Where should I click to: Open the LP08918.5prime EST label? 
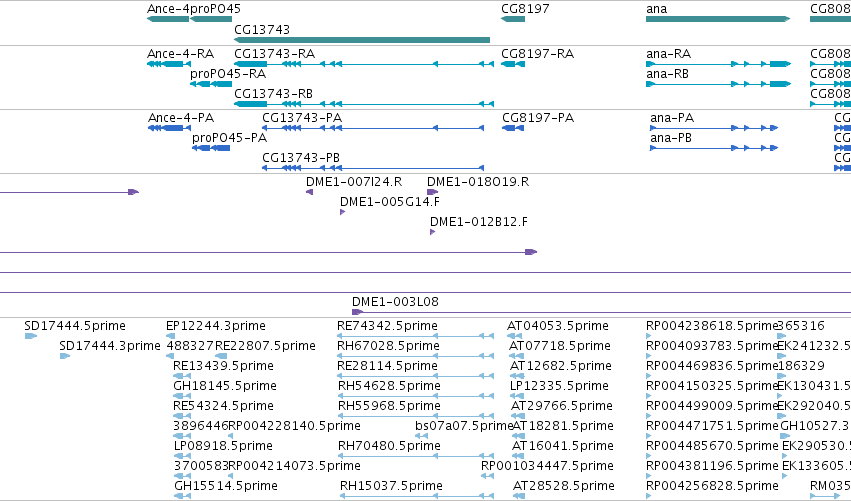[223, 446]
